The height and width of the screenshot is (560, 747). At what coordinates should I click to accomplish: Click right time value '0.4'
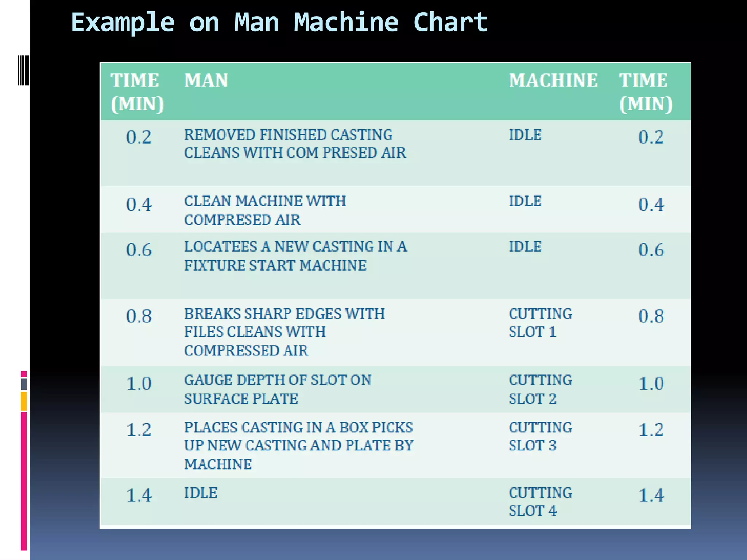click(651, 204)
